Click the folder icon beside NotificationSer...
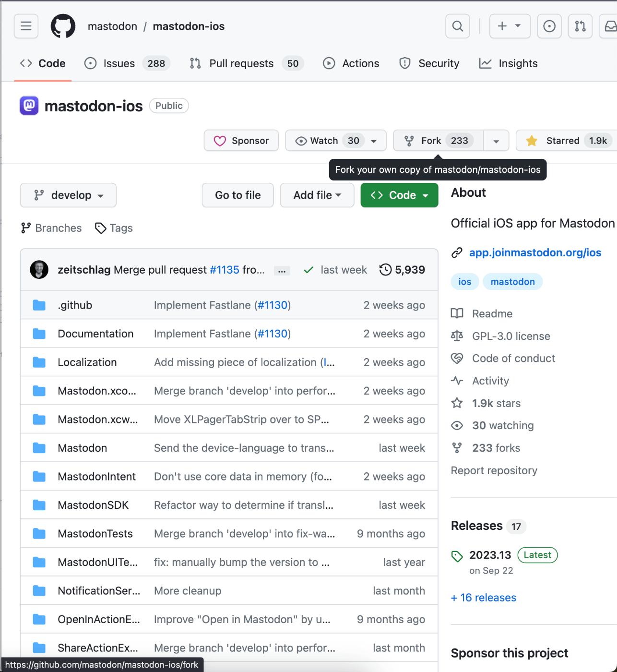This screenshot has width=617, height=672. [x=39, y=591]
